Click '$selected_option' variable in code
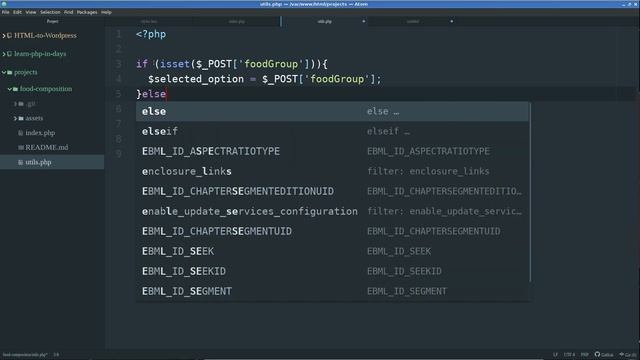This screenshot has height=360, width=640. click(196, 79)
